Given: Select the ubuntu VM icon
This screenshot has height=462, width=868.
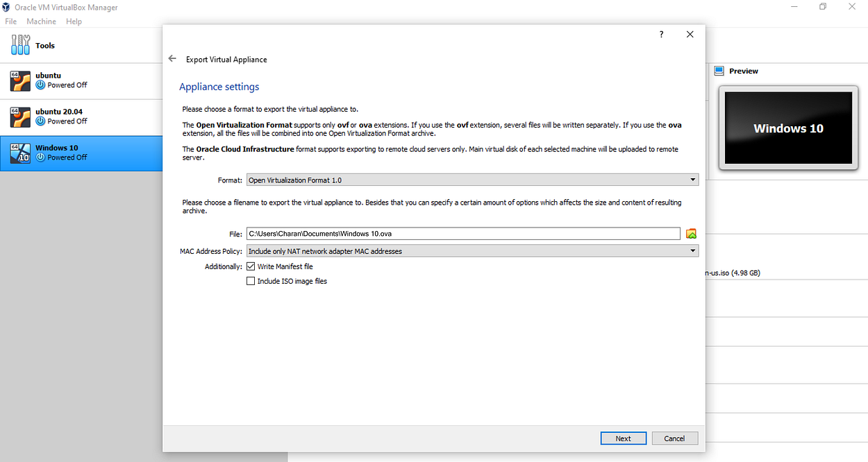Looking at the screenshot, I should (x=20, y=81).
